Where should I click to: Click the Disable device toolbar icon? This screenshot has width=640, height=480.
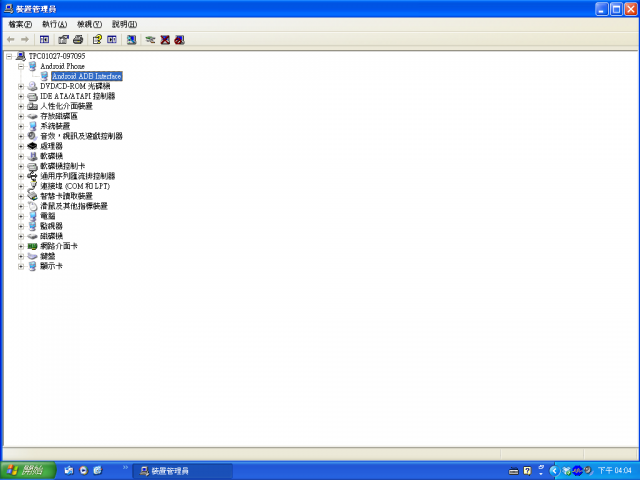180,40
